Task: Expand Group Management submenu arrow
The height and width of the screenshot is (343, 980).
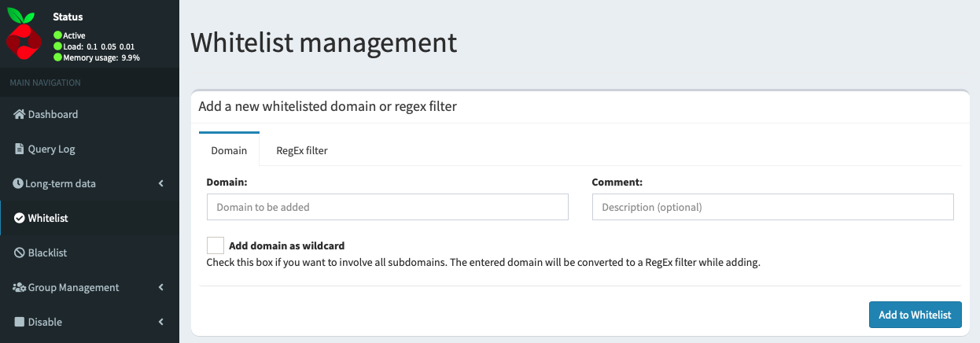Action: pyautogui.click(x=161, y=287)
